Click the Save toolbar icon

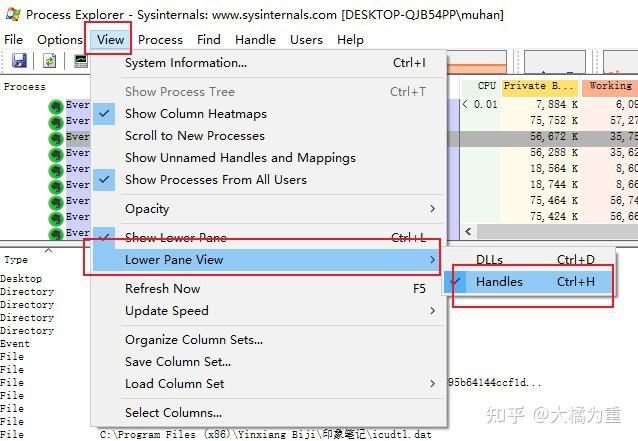[x=19, y=61]
